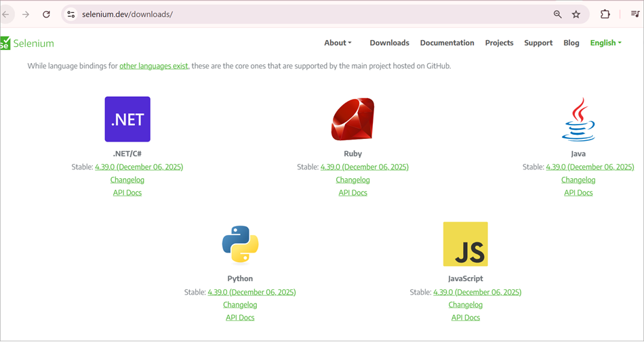
Task: Open Blog in the nav bar
Action: [x=571, y=43]
